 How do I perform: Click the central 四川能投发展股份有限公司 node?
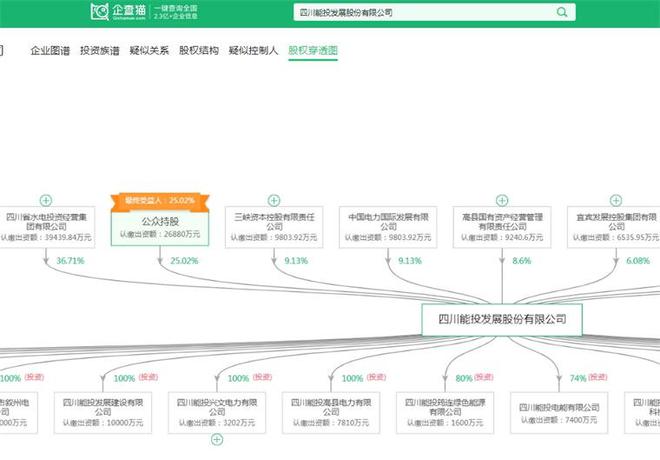(x=502, y=319)
